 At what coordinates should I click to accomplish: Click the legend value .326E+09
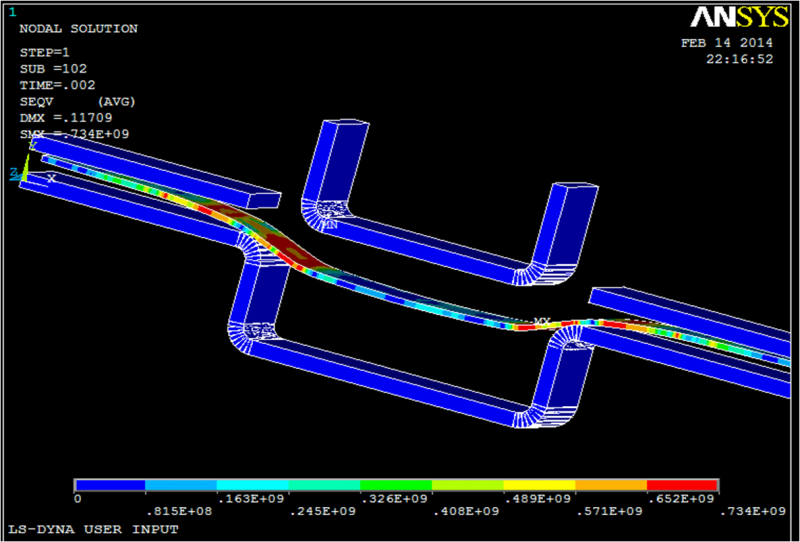394,499
